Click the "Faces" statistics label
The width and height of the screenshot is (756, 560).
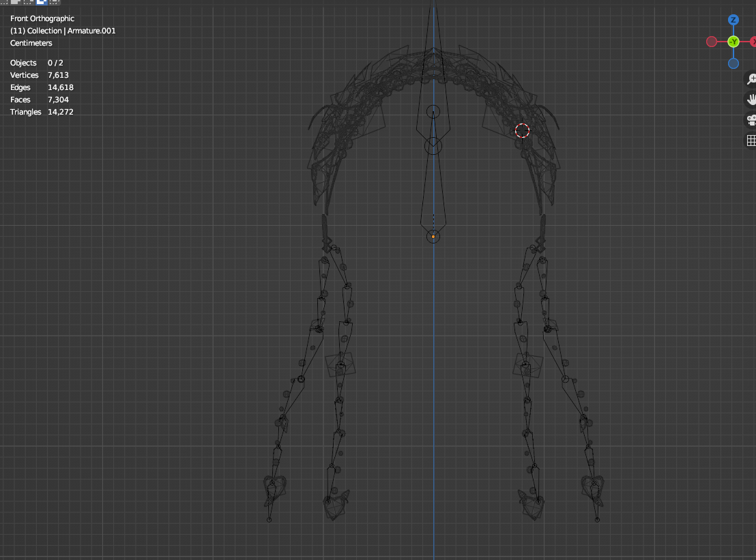coord(20,100)
